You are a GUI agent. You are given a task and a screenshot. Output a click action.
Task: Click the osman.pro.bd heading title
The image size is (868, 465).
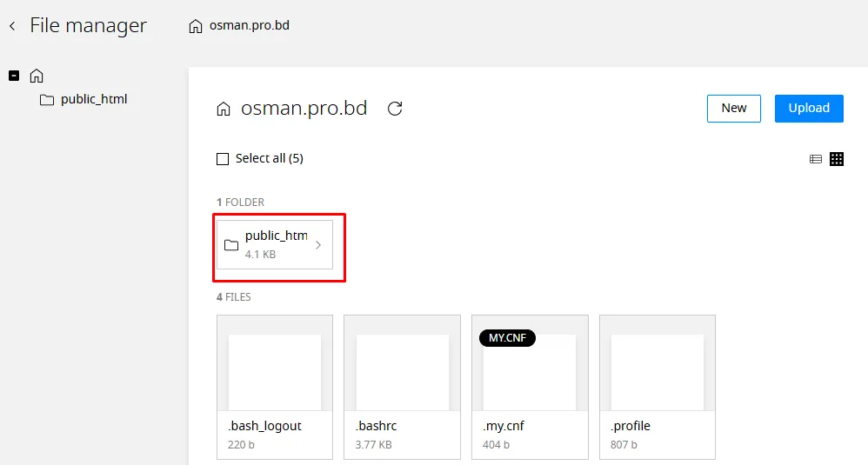[x=304, y=109]
